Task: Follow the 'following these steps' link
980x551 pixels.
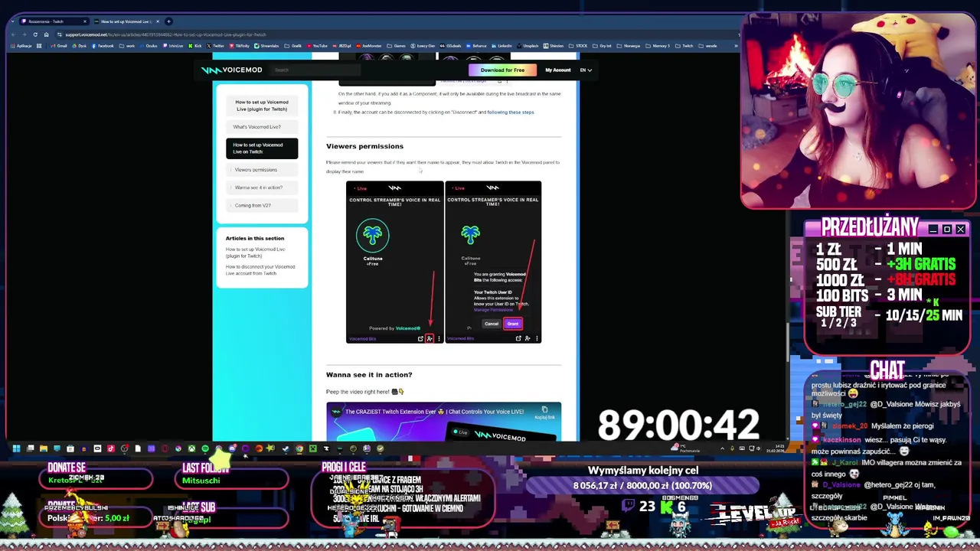Action: [511, 112]
